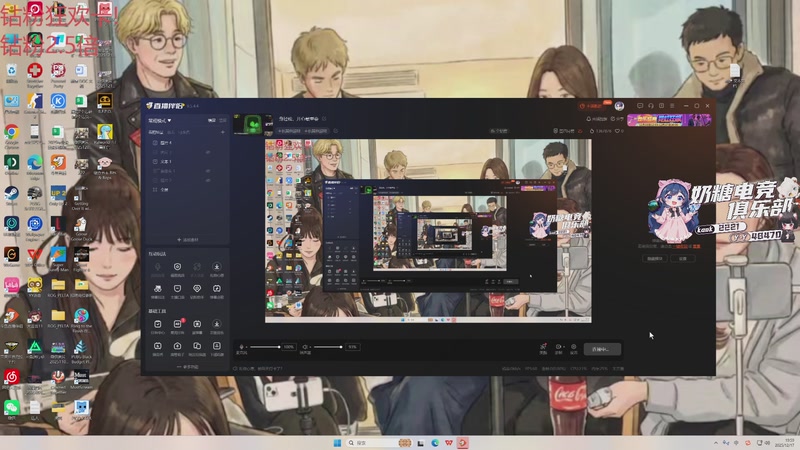The height and width of the screenshot is (450, 800).
Task: Click the share icon next to the bell
Action: point(613,118)
